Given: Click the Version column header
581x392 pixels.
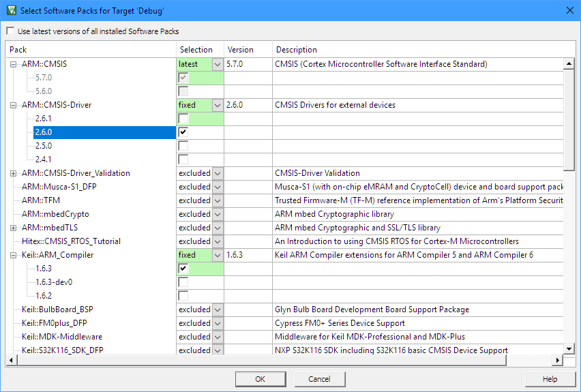Looking at the screenshot, I should [x=248, y=50].
